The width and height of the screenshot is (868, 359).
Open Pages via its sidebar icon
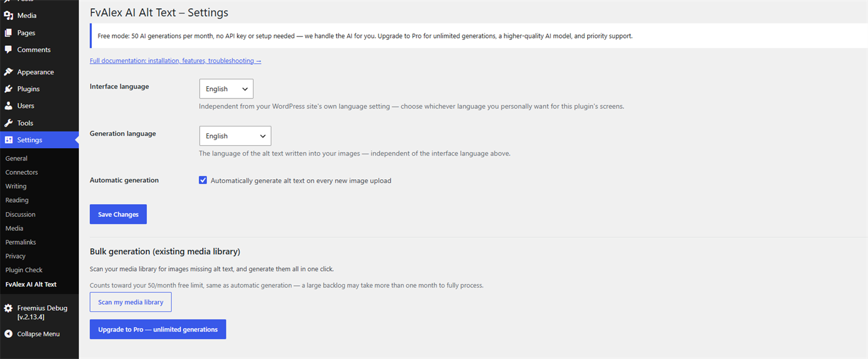pyautogui.click(x=9, y=33)
